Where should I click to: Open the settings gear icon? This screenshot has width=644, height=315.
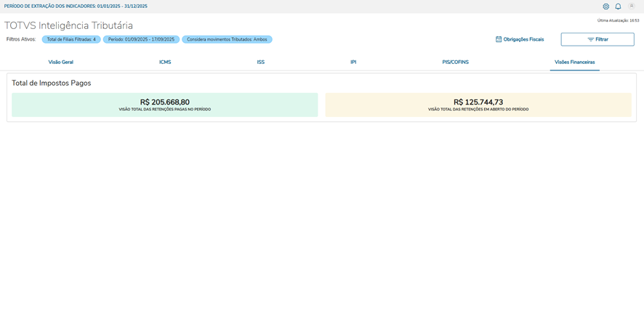[x=605, y=7]
